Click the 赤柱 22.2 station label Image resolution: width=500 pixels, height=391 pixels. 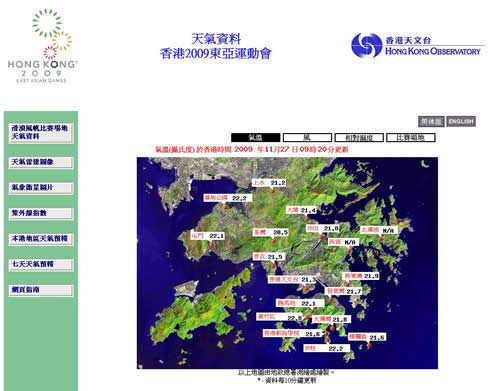[327, 349]
